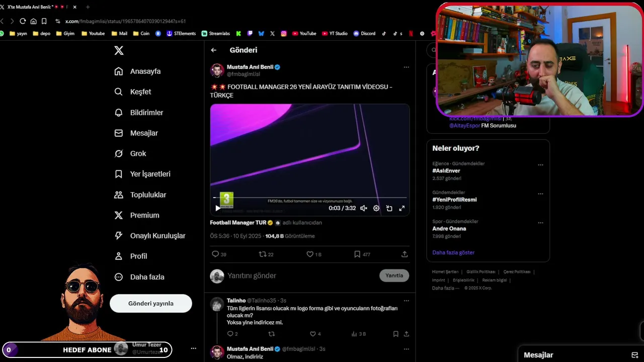Unmute the video speaker icon
644x362 pixels.
[363, 208]
